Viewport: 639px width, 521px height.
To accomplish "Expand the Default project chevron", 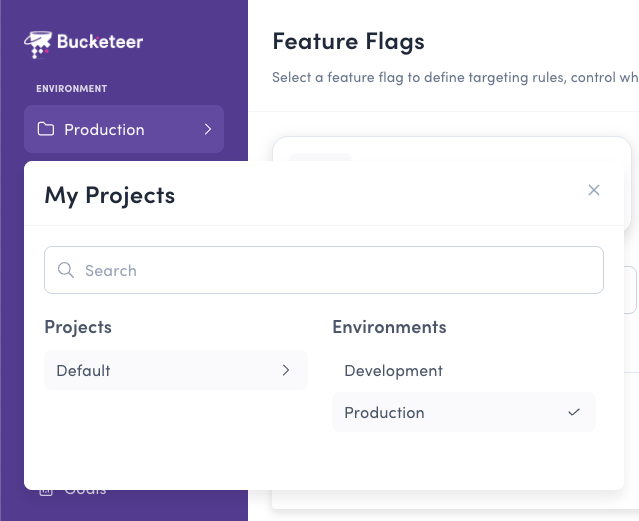I will click(286, 370).
